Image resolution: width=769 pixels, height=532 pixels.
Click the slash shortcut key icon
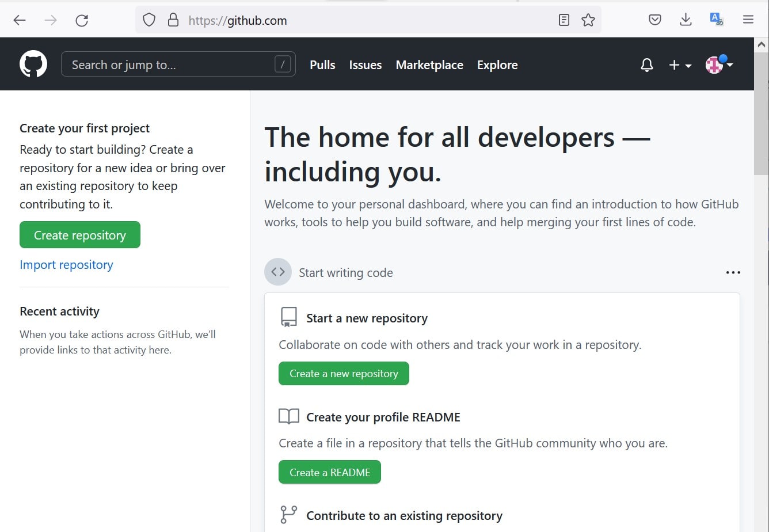(282, 64)
